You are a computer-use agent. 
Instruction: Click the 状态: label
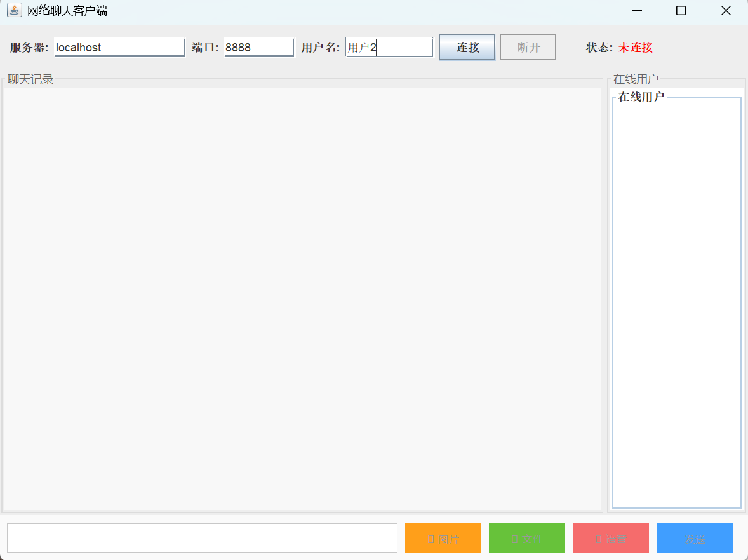point(599,47)
